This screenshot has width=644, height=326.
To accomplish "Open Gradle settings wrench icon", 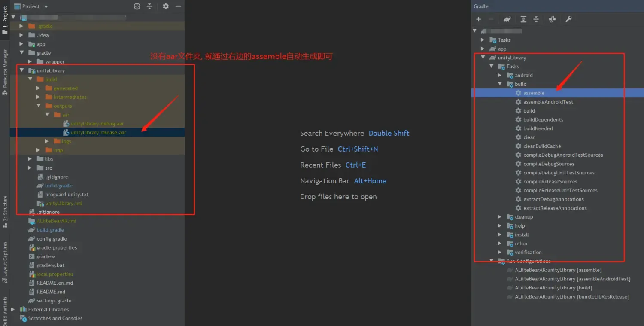I will point(568,19).
